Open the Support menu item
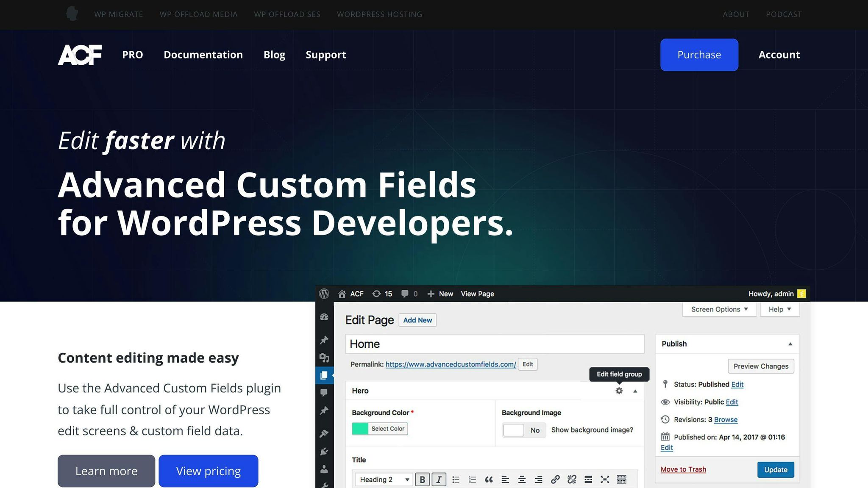868x488 pixels. tap(326, 55)
